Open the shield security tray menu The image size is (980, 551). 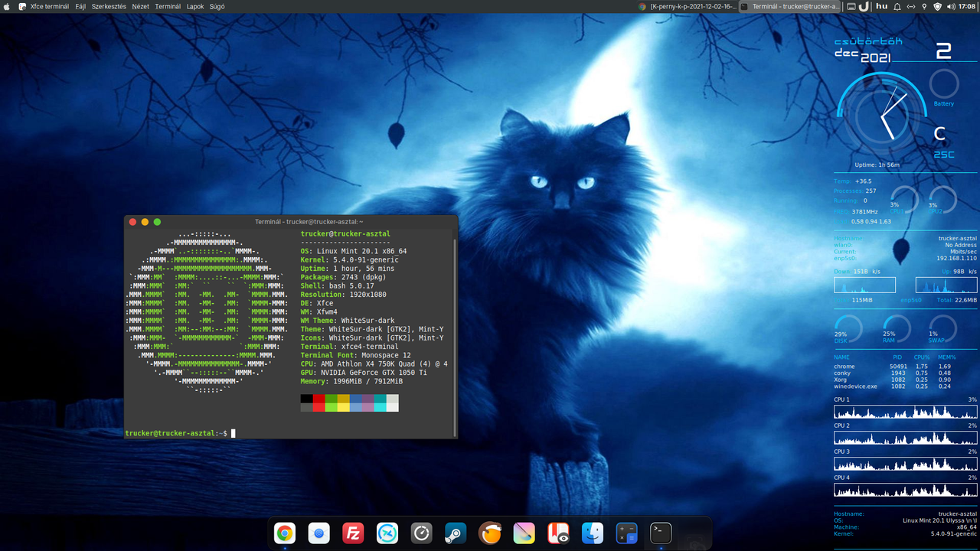[937, 6]
